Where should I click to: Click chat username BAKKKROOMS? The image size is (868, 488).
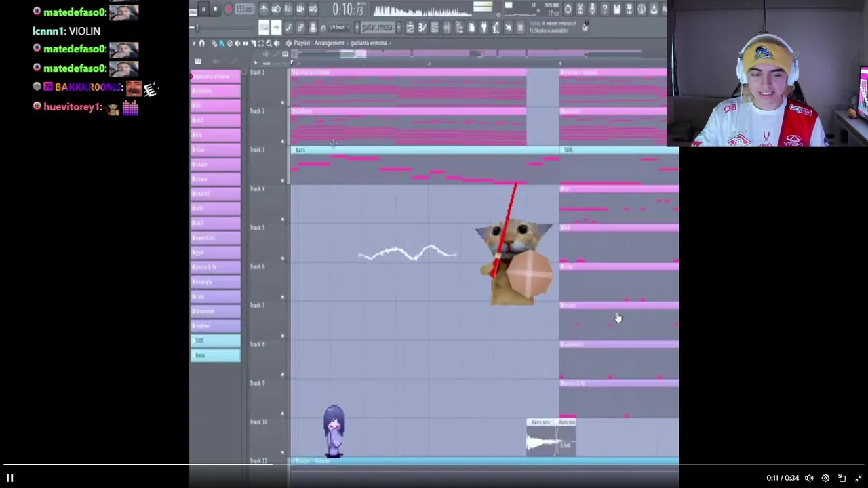88,87
